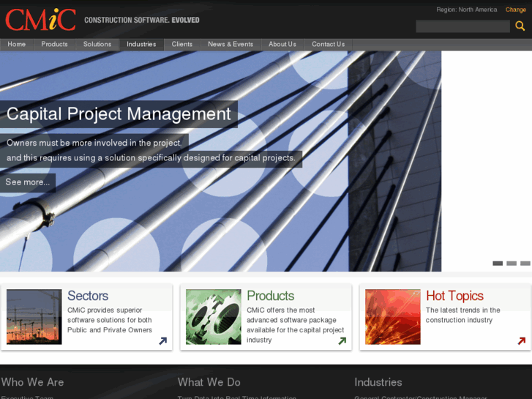The width and height of the screenshot is (532, 399).
Task: Open the Sectors heading link
Action: click(x=88, y=296)
